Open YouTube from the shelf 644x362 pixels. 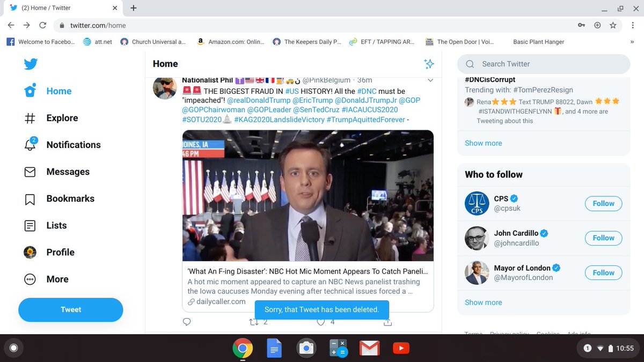[401, 349]
